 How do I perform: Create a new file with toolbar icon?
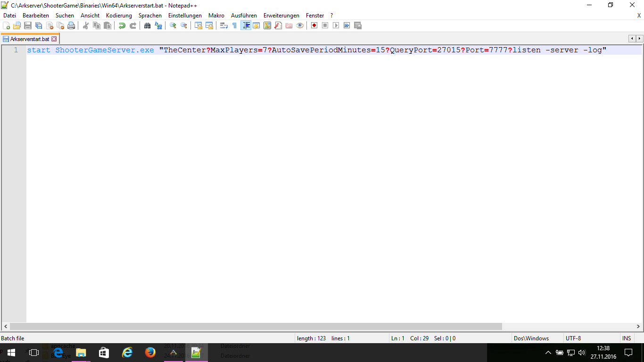pyautogui.click(x=6, y=25)
